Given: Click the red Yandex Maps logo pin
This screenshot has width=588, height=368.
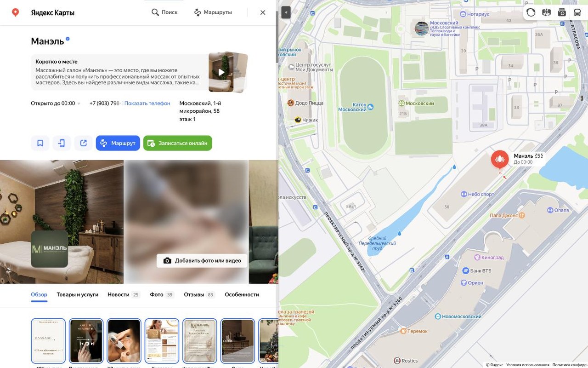Looking at the screenshot, I should pos(15,12).
